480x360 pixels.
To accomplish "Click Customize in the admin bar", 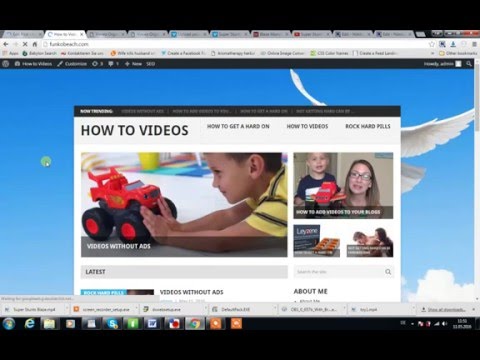I will [x=72, y=64].
